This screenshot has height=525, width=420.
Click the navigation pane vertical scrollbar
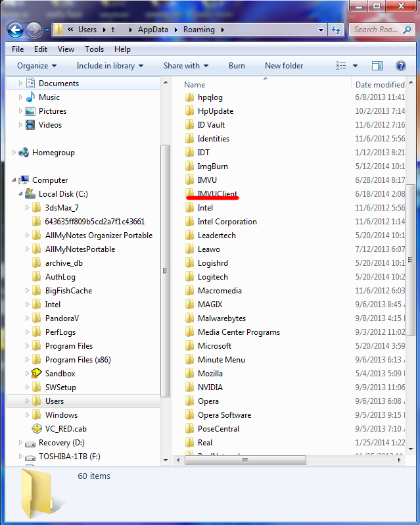point(165,271)
